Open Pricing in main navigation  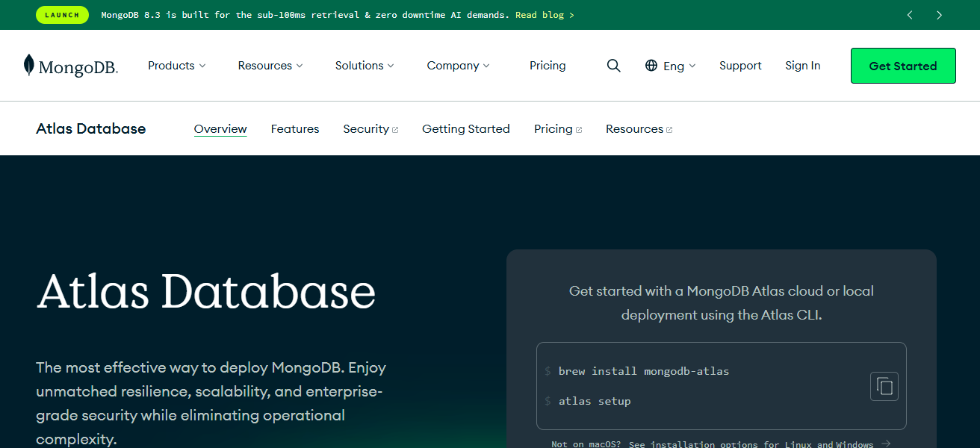pyautogui.click(x=548, y=66)
